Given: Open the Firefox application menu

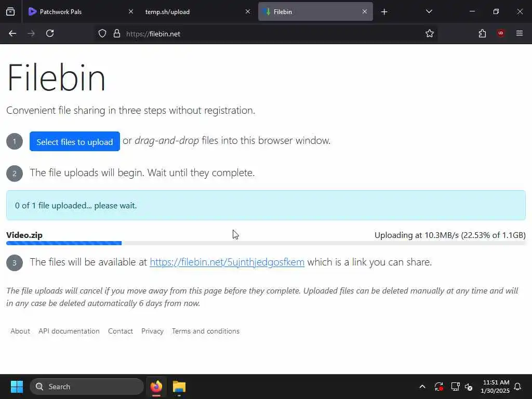Looking at the screenshot, I should pos(520,34).
